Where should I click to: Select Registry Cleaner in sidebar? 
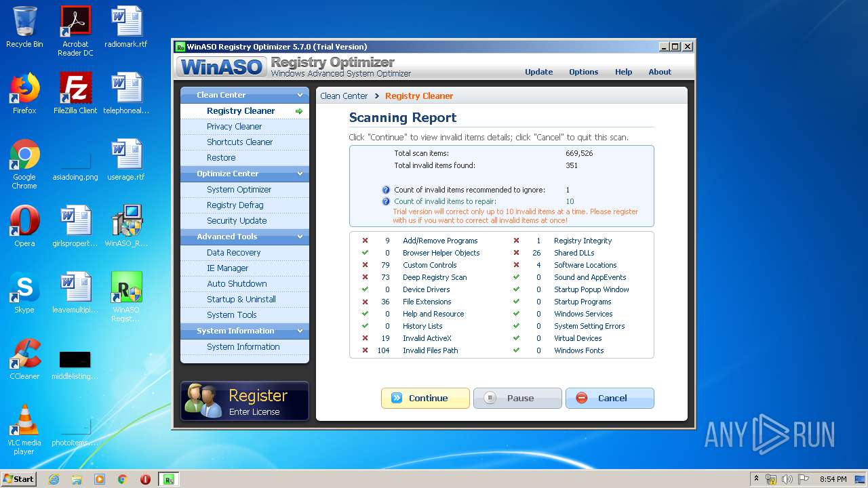point(245,110)
